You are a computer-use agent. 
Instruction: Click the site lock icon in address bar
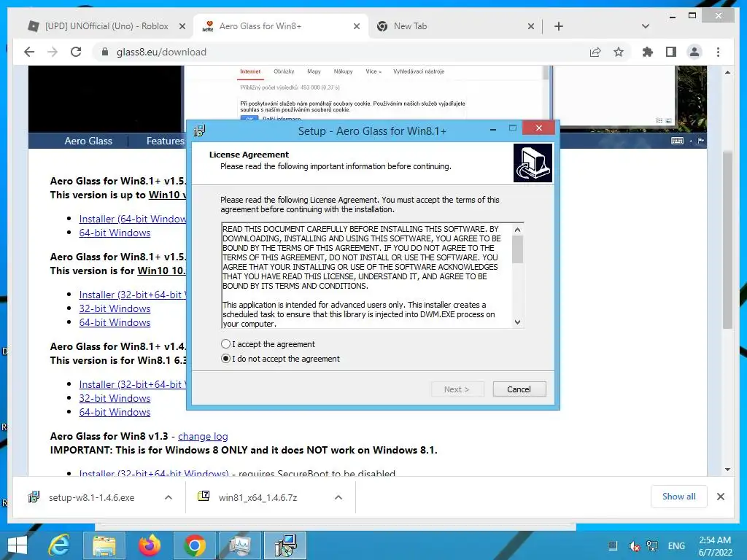coord(105,52)
